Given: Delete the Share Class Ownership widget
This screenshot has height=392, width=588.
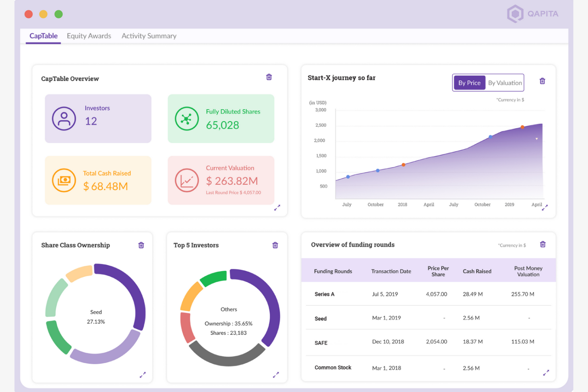Looking at the screenshot, I should pos(141,245).
